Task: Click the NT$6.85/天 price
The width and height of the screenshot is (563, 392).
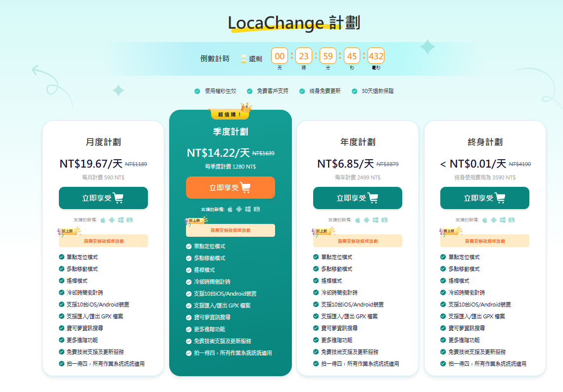Action: [x=345, y=164]
